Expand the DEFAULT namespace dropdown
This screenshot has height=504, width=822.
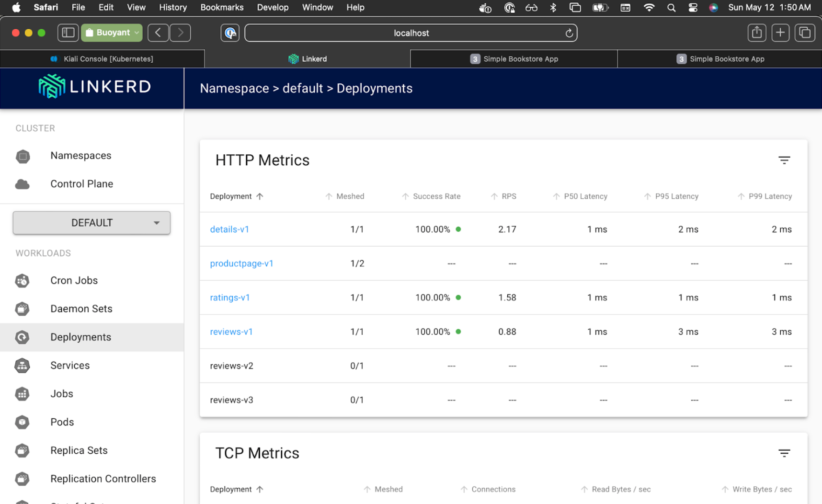91,223
